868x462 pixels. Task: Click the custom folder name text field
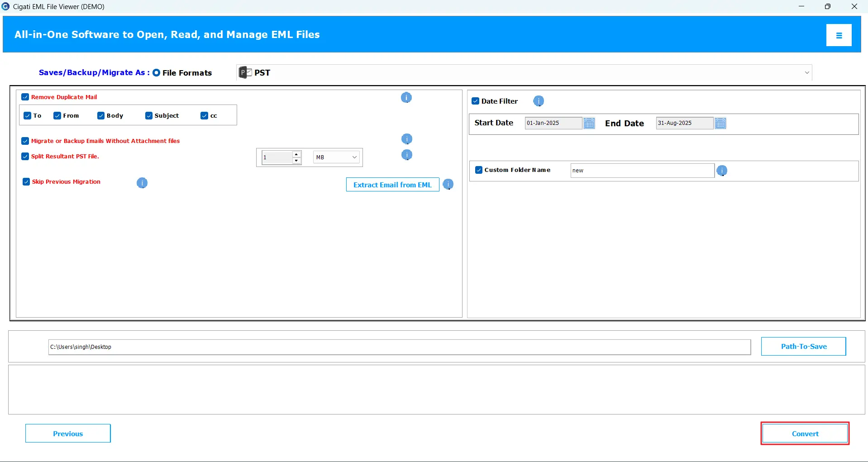pos(642,171)
